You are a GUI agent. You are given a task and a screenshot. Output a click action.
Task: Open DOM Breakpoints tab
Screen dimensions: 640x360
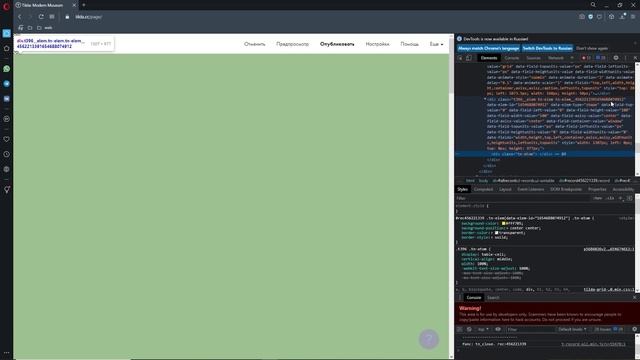pos(566,189)
